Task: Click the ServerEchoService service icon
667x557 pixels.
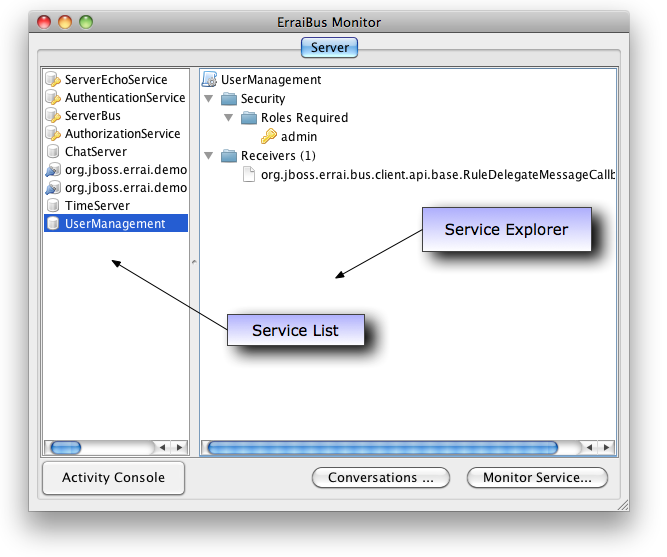Action: (x=53, y=80)
